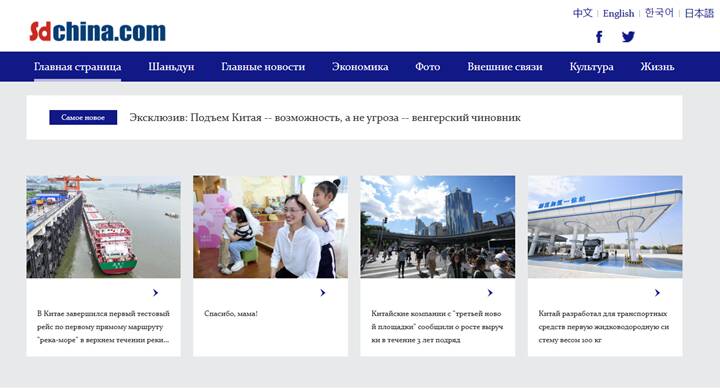
Task: Switch language to 中文
Action: pos(582,13)
